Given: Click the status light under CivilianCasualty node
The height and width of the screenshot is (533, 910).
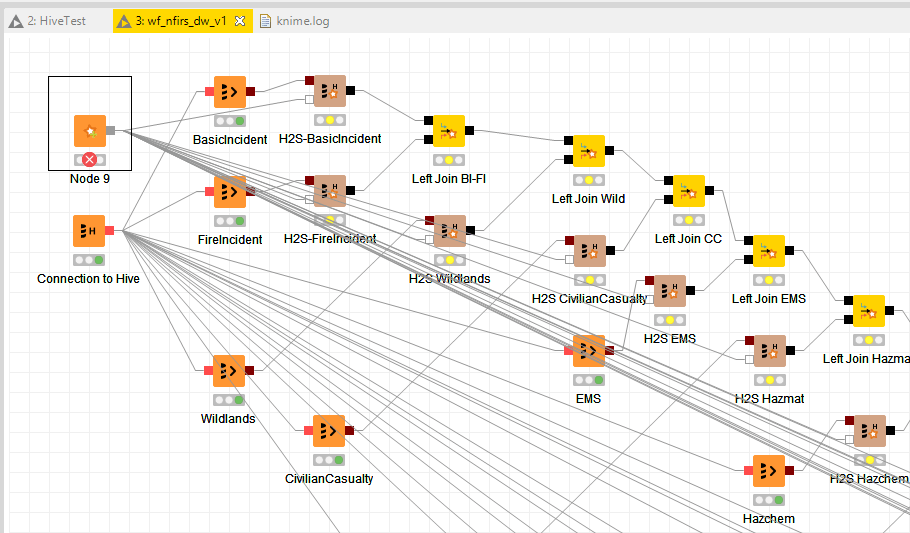Looking at the screenshot, I should 328,460.
